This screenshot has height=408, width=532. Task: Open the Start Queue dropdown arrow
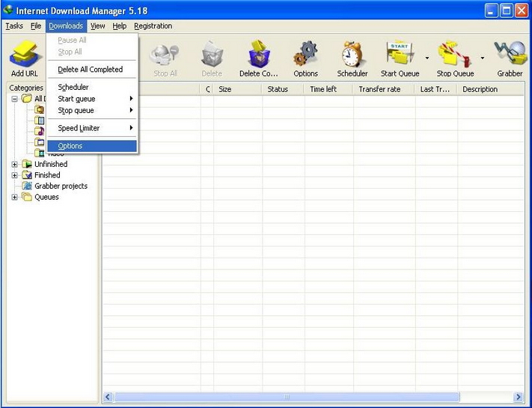[426, 58]
